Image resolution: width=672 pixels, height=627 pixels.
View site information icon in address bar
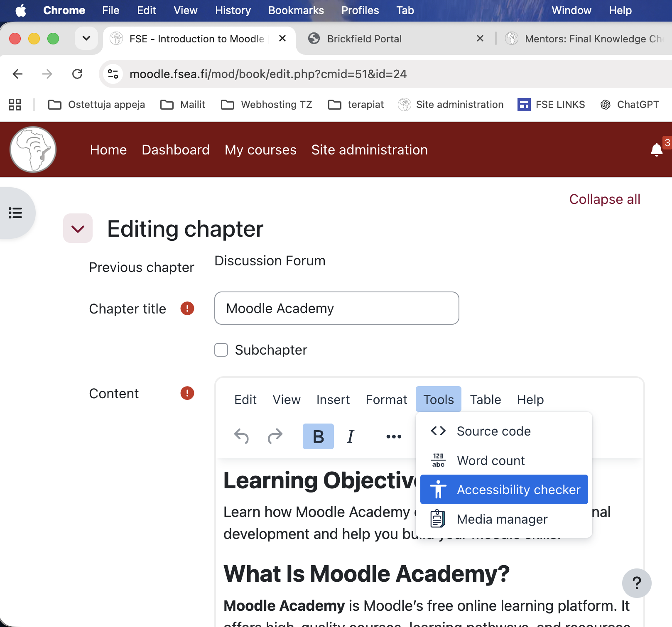113,74
